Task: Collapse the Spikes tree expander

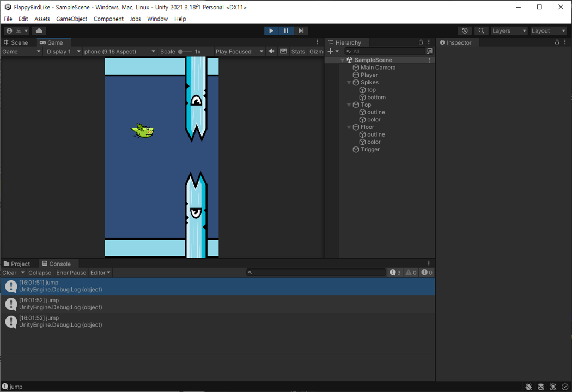Action: point(349,82)
